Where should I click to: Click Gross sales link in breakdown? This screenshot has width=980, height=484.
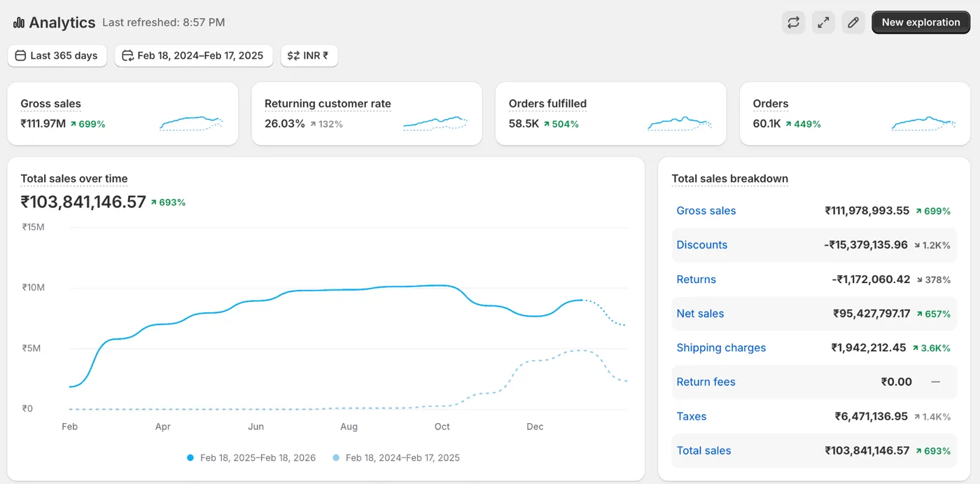click(706, 211)
